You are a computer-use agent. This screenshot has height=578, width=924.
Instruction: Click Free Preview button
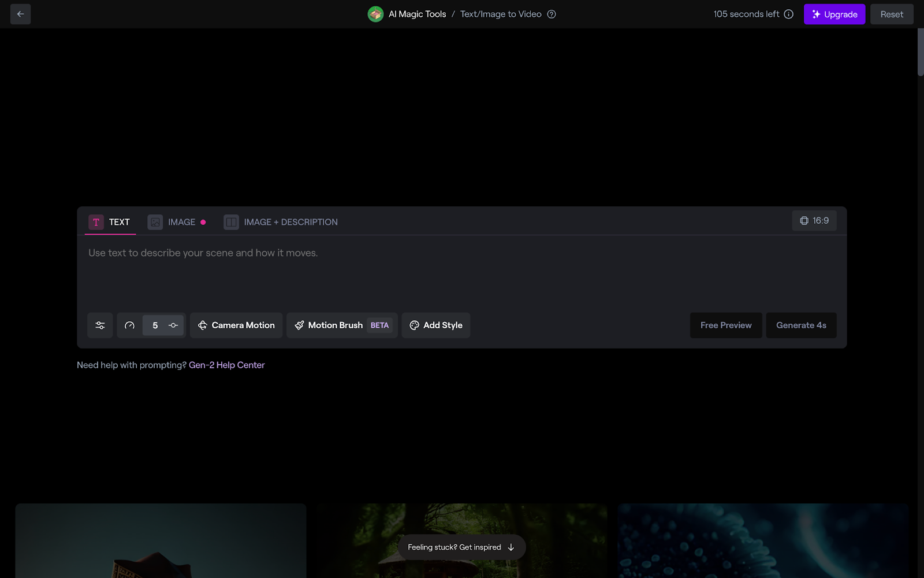(x=726, y=325)
